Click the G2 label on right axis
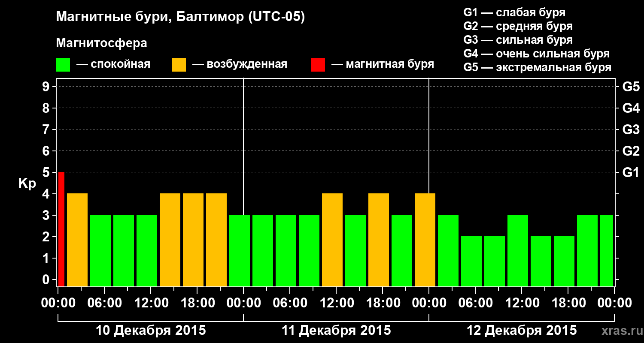The image size is (644, 343). pyautogui.click(x=631, y=151)
